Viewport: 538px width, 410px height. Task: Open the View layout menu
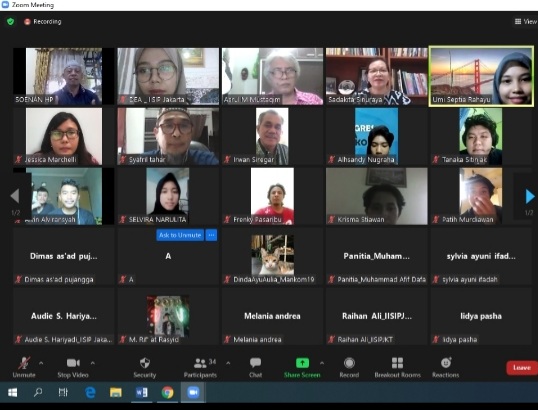526,22
